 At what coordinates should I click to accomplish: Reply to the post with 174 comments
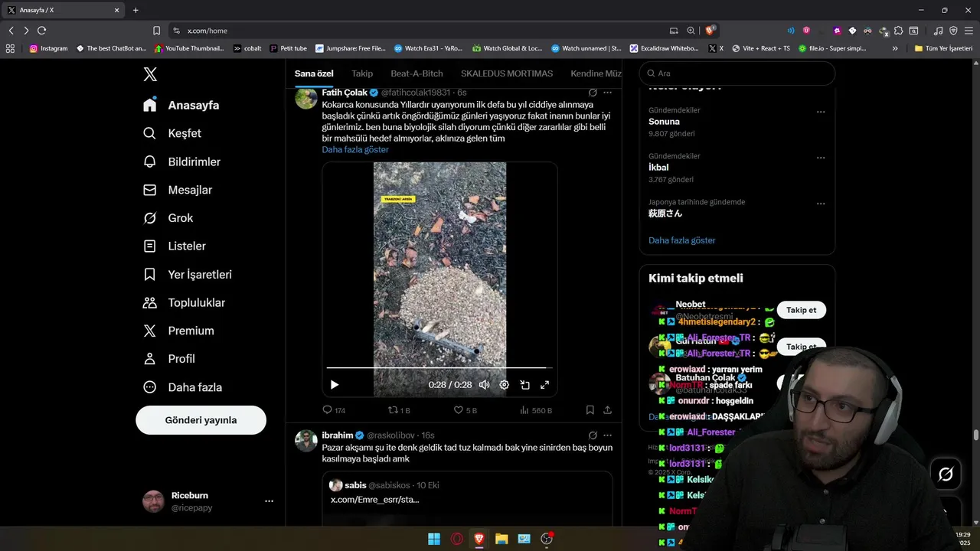pos(334,410)
